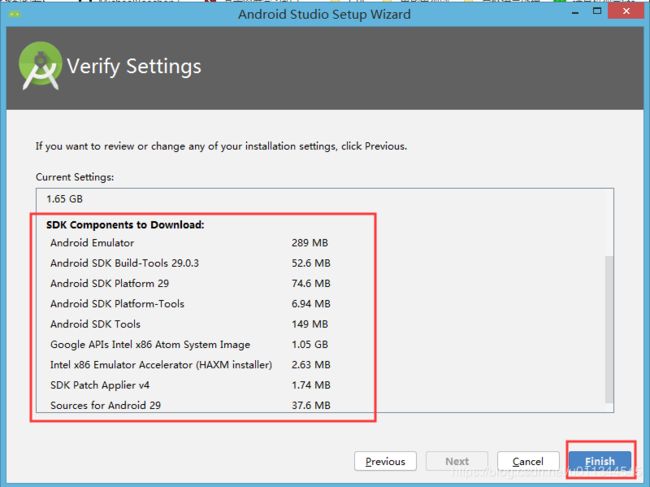650x487 pixels.
Task: Select the 'Android Emulator' row
Action: pyautogui.click(x=92, y=243)
